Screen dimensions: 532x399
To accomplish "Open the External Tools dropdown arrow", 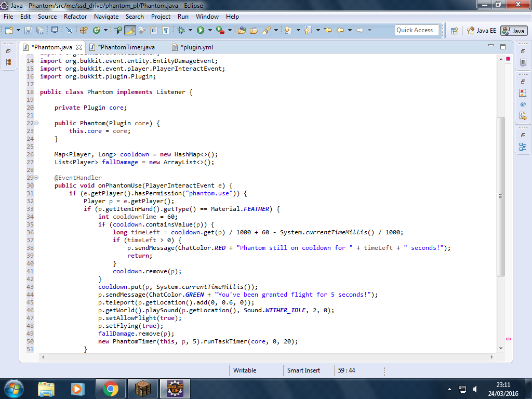I will pos(230,30).
